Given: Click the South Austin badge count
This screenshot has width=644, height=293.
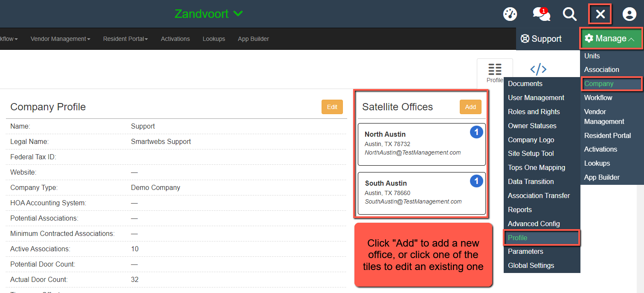Looking at the screenshot, I should pos(476,181).
